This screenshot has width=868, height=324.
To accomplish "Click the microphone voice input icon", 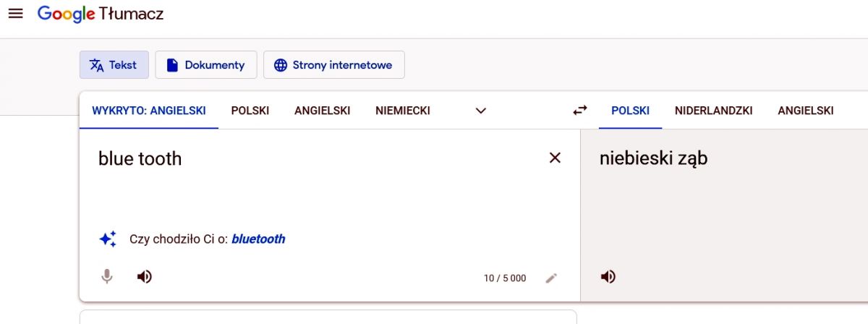I will pos(107,276).
